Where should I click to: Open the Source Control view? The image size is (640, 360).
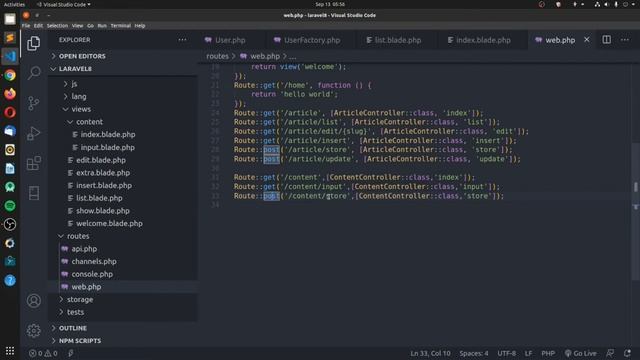pos(33,103)
